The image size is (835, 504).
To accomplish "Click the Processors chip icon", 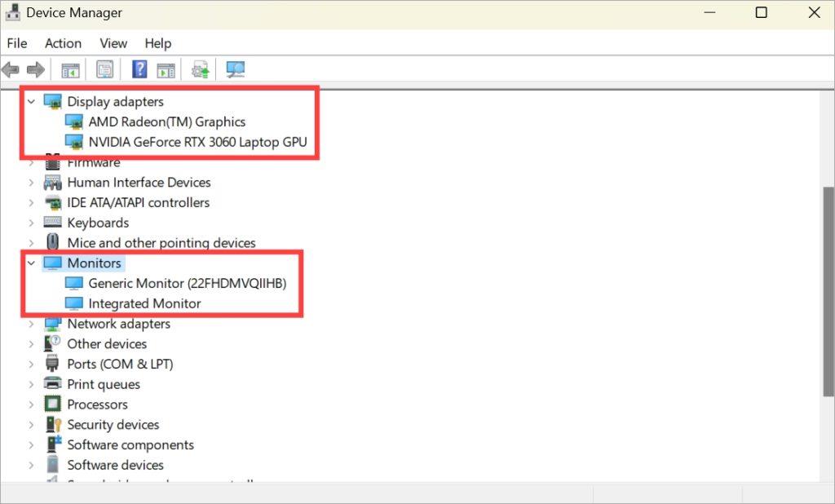I will pos(53,404).
